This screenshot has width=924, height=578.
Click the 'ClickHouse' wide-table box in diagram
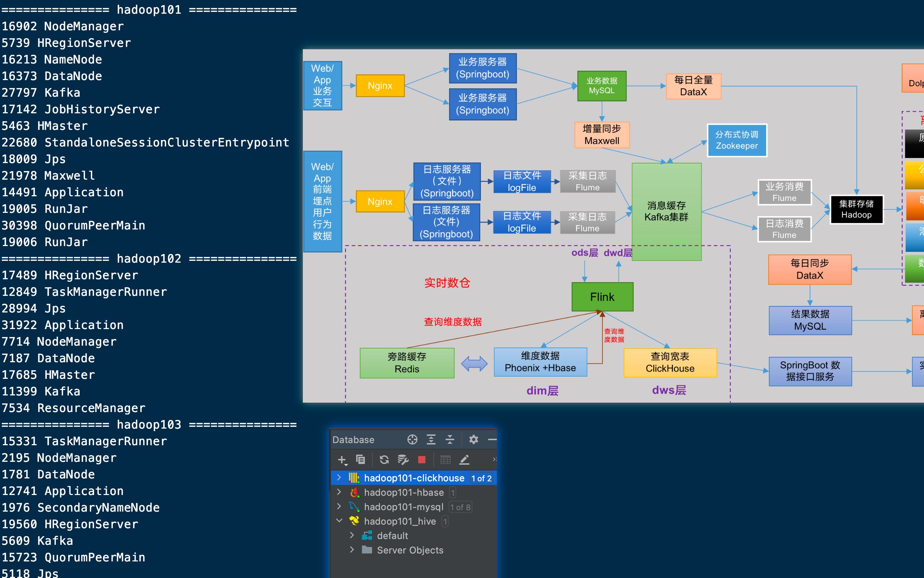(x=670, y=363)
